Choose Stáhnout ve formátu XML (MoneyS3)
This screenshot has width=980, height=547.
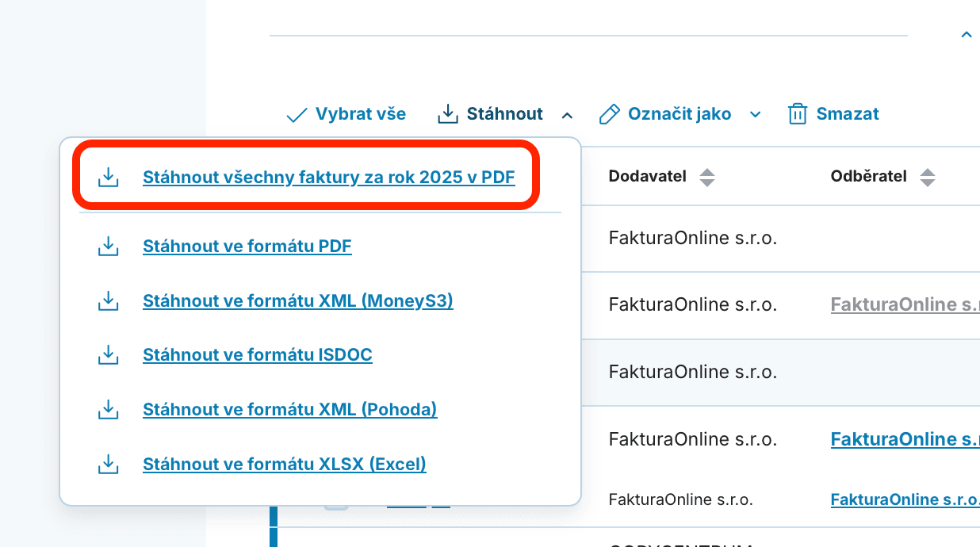pos(298,301)
